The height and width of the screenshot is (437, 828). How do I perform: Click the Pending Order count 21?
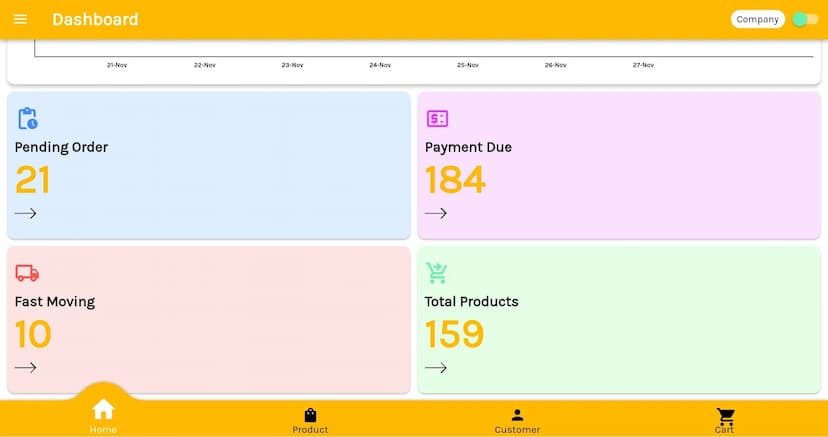pos(33,180)
